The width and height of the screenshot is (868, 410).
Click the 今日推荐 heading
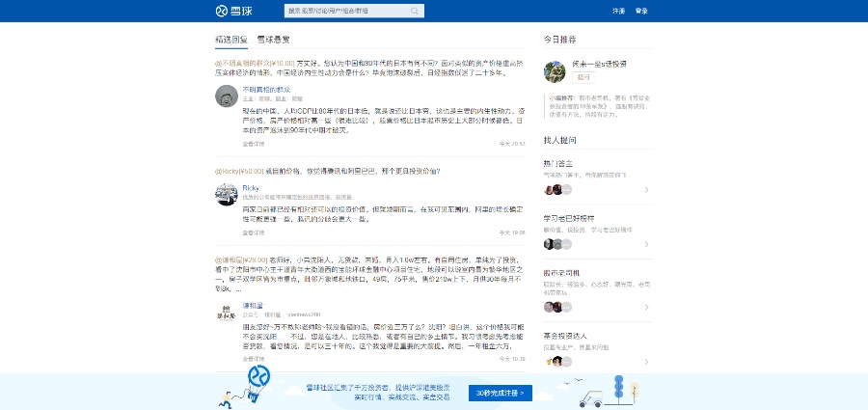click(x=559, y=40)
